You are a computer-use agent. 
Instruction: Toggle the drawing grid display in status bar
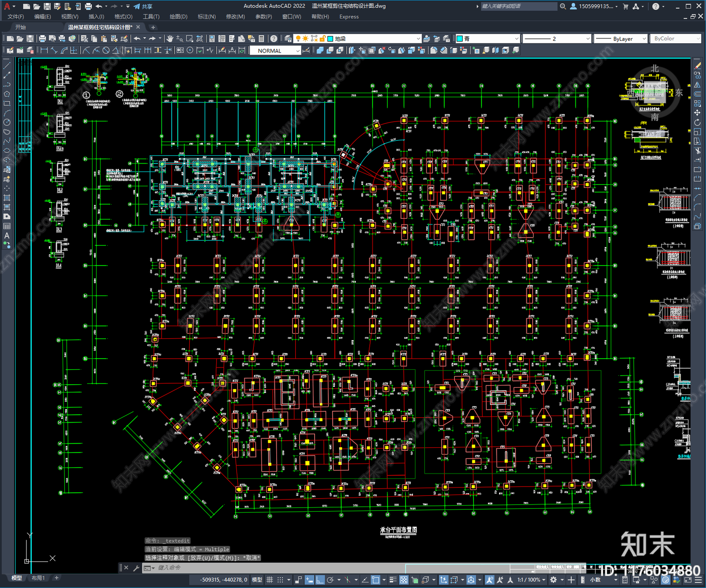click(x=270, y=580)
